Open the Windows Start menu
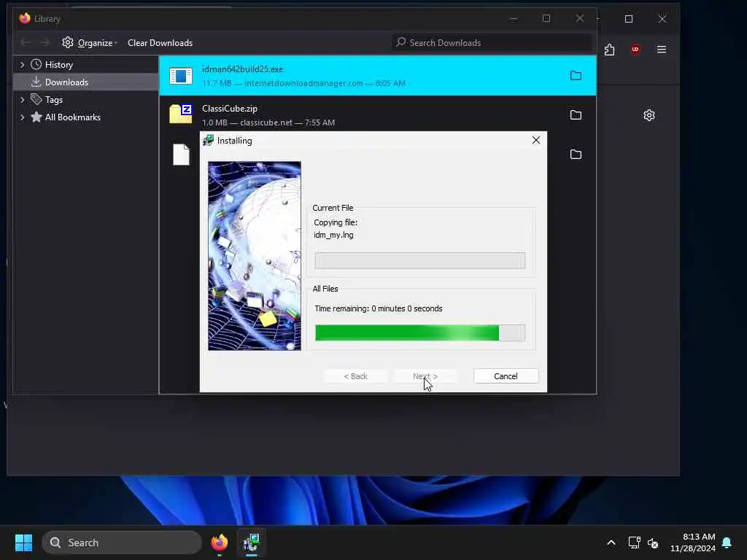Image resolution: width=747 pixels, height=560 pixels. pyautogui.click(x=23, y=542)
